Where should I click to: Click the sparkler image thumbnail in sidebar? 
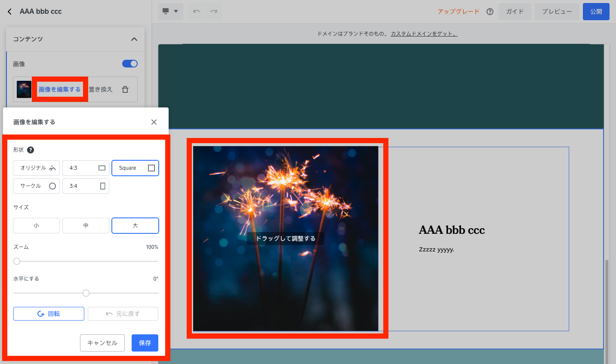pos(24,89)
